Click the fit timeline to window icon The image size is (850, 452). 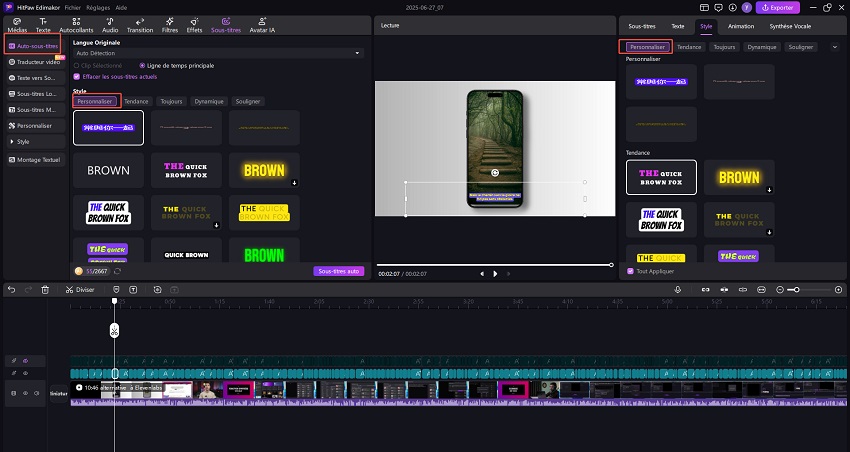tap(761, 290)
